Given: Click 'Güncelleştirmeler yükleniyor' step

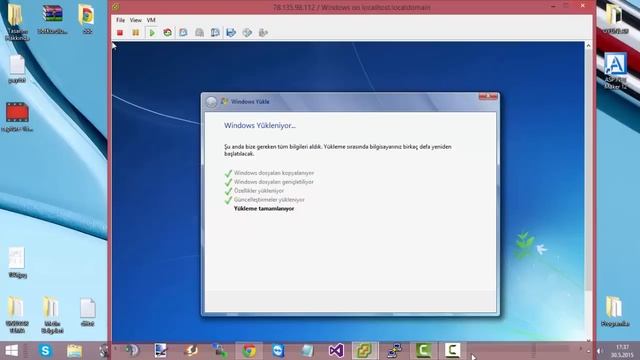Looking at the screenshot, I should coord(269,200).
